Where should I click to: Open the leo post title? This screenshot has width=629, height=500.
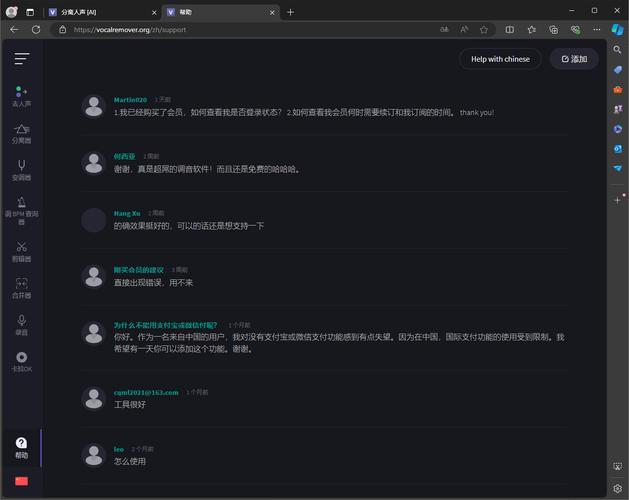pos(119,449)
